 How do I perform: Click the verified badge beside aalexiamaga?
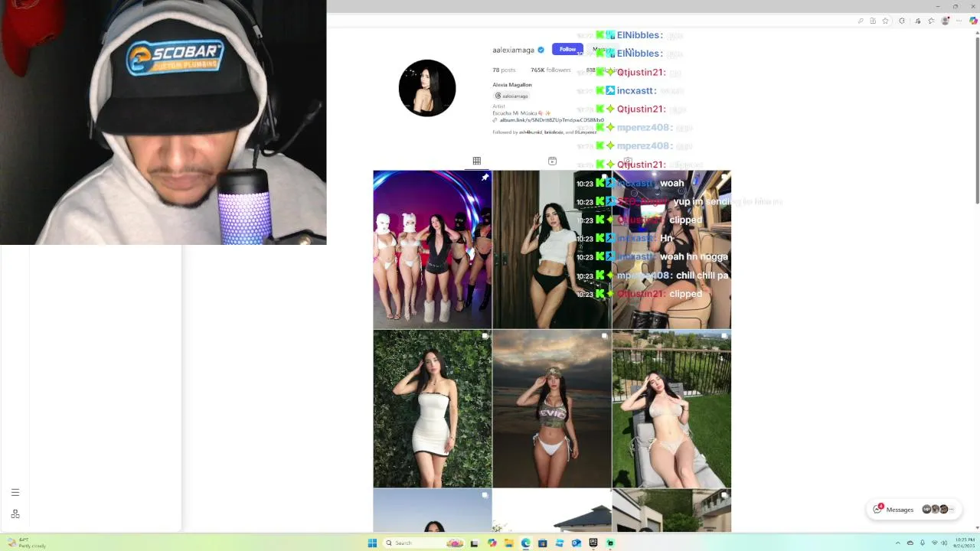pos(541,50)
